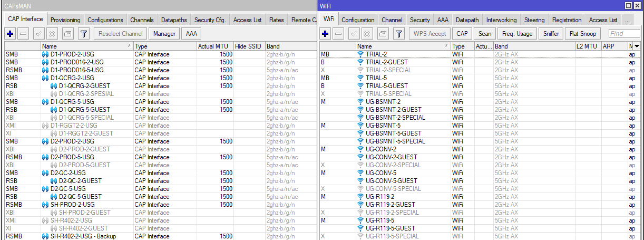Open Registration tab in WiFi window
The image size is (644, 240).
coord(567,20)
